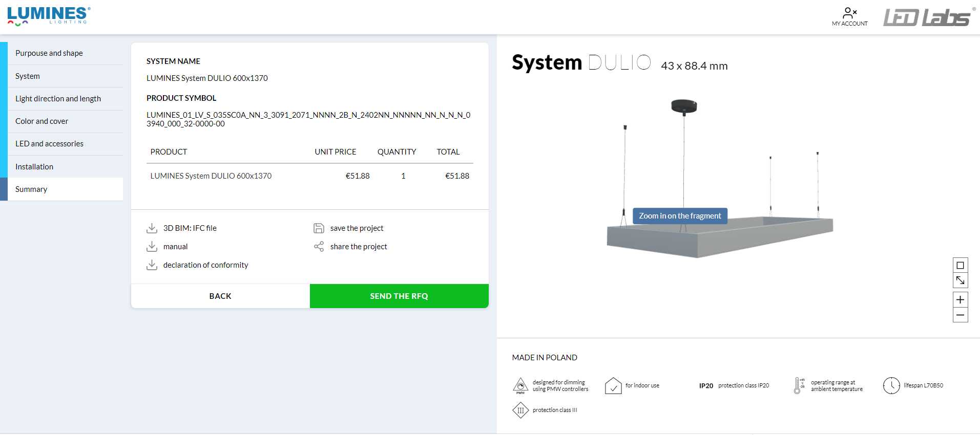Open the My Account icon

point(849,13)
